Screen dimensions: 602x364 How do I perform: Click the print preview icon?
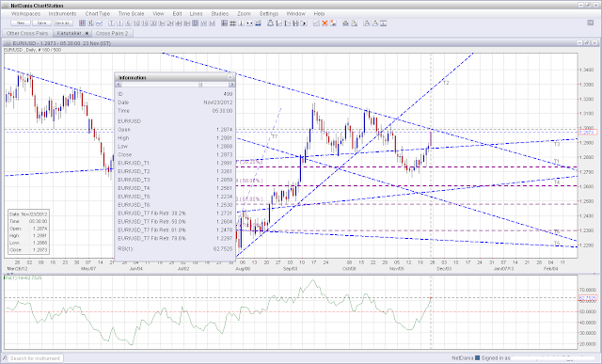pos(355,23)
